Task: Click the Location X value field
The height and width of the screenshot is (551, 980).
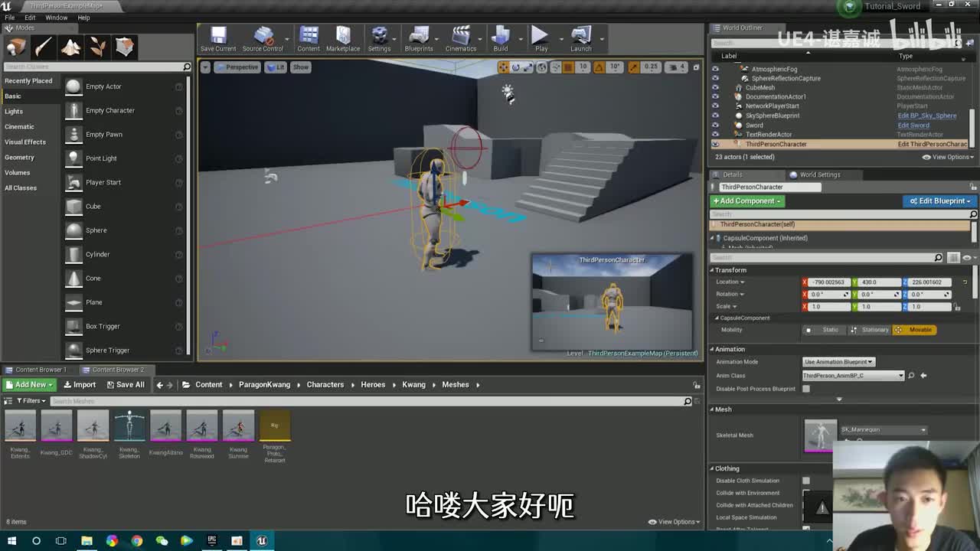Action: click(828, 282)
